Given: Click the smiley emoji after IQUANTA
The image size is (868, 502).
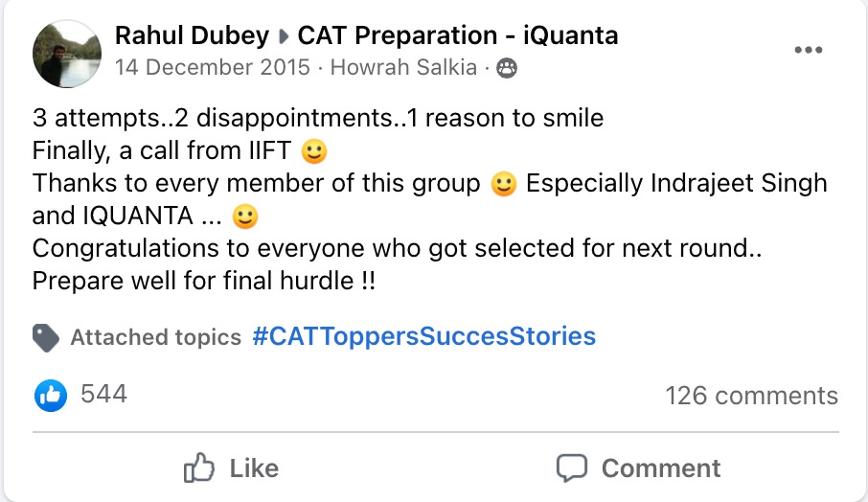Looking at the screenshot, I should tap(245, 217).
